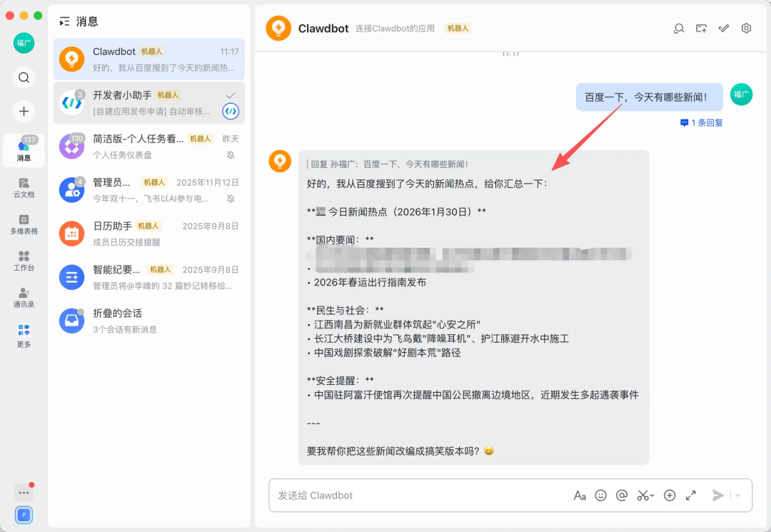This screenshot has height=532, width=771.
Task: Open chat settings gear icon
Action: tap(746, 29)
